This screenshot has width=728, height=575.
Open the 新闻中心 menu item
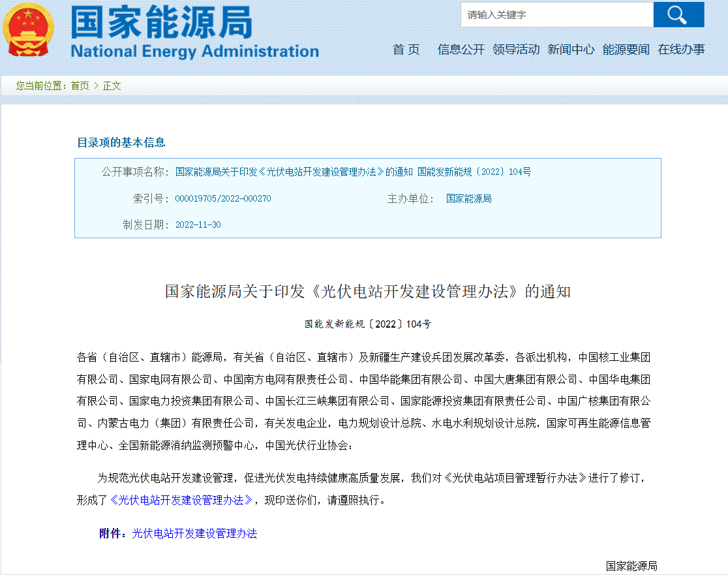tap(571, 50)
